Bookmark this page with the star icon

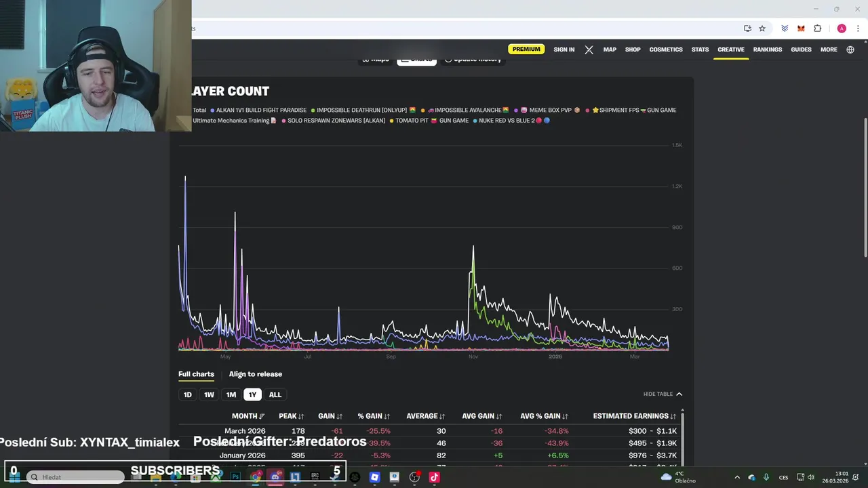click(762, 28)
